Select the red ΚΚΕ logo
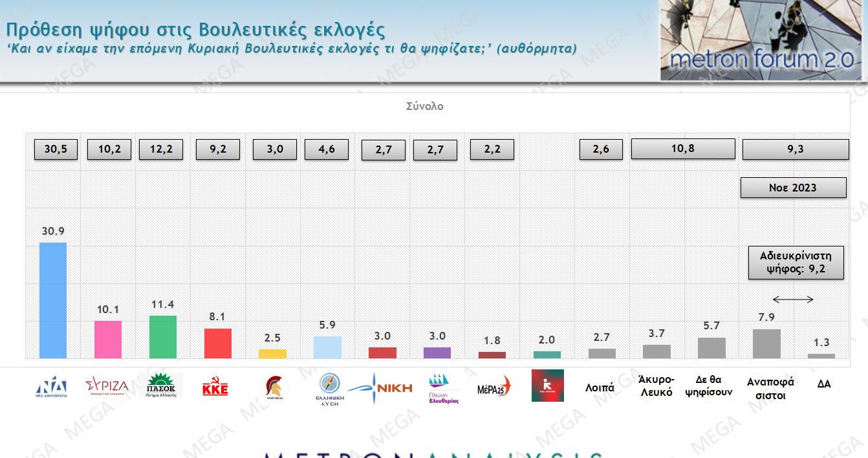868x458 pixels. [x=215, y=387]
